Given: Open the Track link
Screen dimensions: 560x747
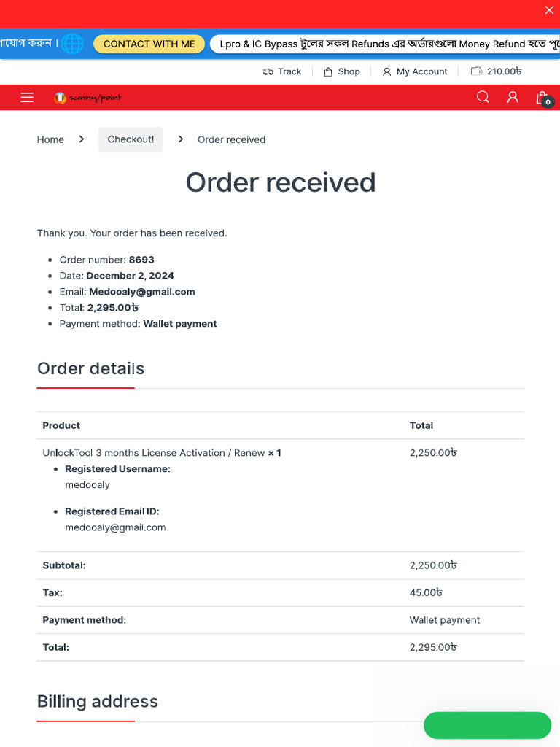Looking at the screenshot, I should click(x=282, y=71).
